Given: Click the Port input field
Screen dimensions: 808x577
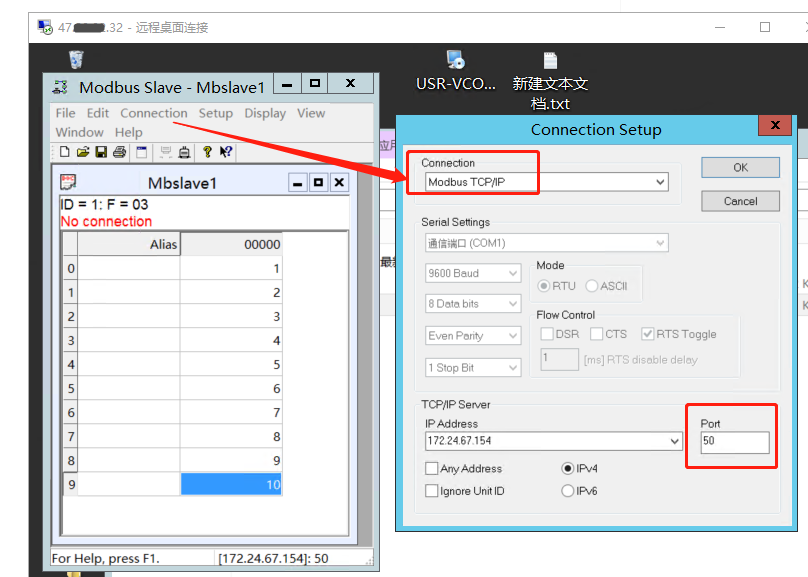Looking at the screenshot, I should coord(734,441).
